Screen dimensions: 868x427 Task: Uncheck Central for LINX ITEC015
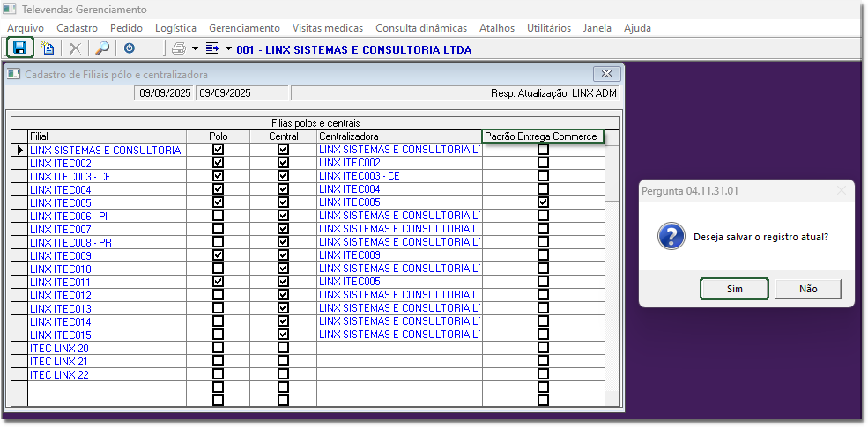284,335
